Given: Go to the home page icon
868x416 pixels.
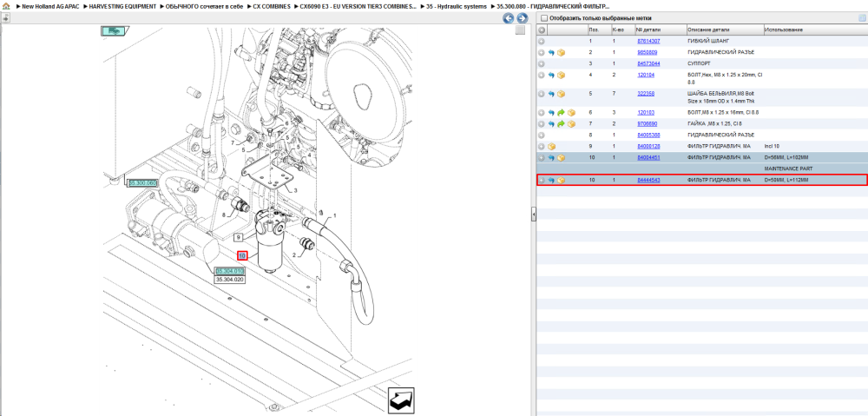Looking at the screenshot, I should pyautogui.click(x=6, y=6).
